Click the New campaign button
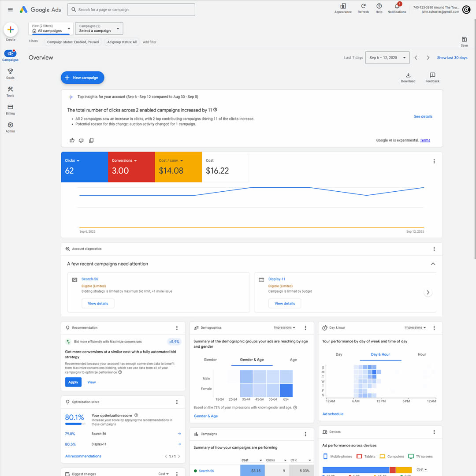The height and width of the screenshot is (476, 476). pos(82,78)
